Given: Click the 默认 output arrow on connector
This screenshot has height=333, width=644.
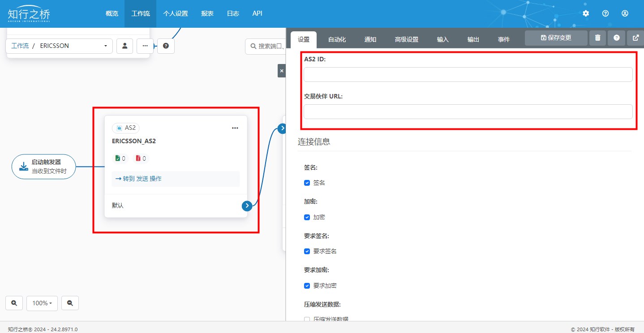Looking at the screenshot, I should [247, 205].
